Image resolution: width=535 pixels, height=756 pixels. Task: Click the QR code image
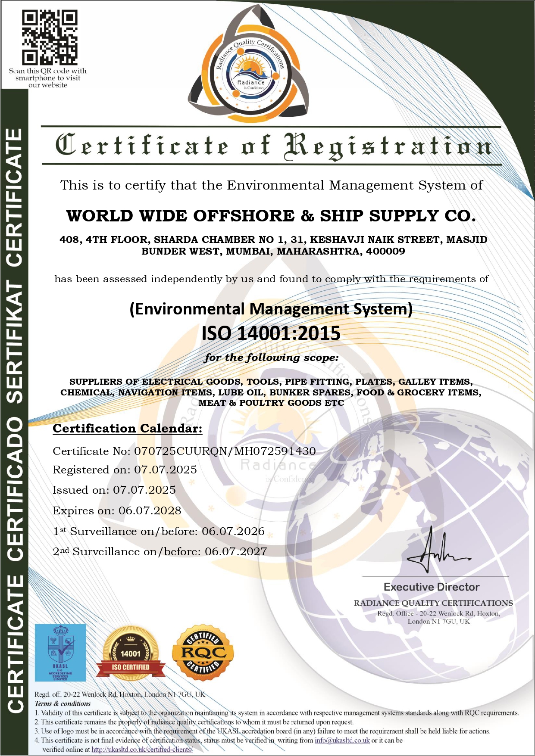tap(50, 37)
